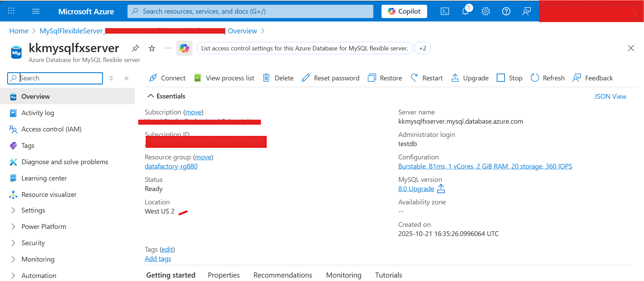Switch to the Getting started tab
The width and height of the screenshot is (644, 281).
(x=171, y=275)
